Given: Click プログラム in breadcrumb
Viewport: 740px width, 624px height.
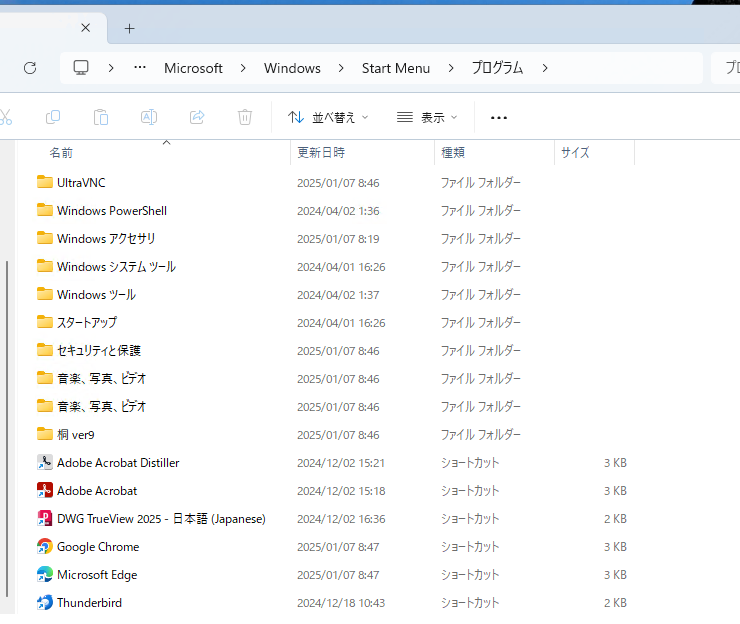Looking at the screenshot, I should (x=497, y=68).
